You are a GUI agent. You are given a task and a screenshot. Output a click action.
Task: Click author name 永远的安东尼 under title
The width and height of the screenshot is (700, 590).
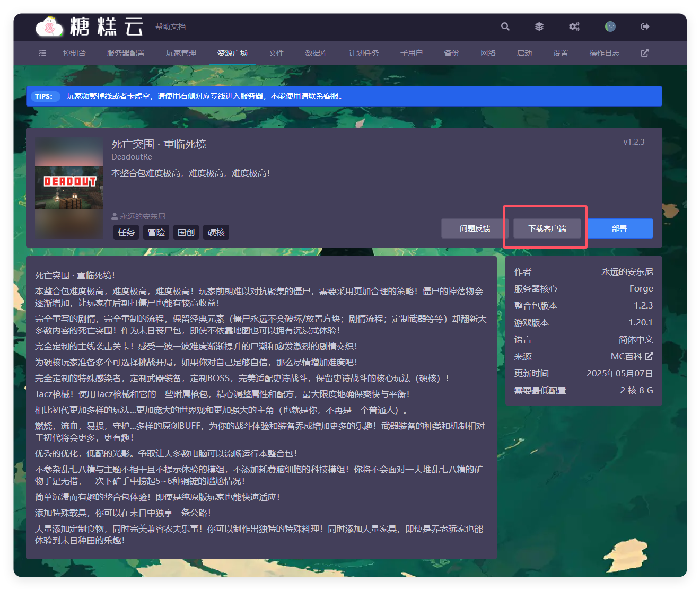tap(143, 216)
